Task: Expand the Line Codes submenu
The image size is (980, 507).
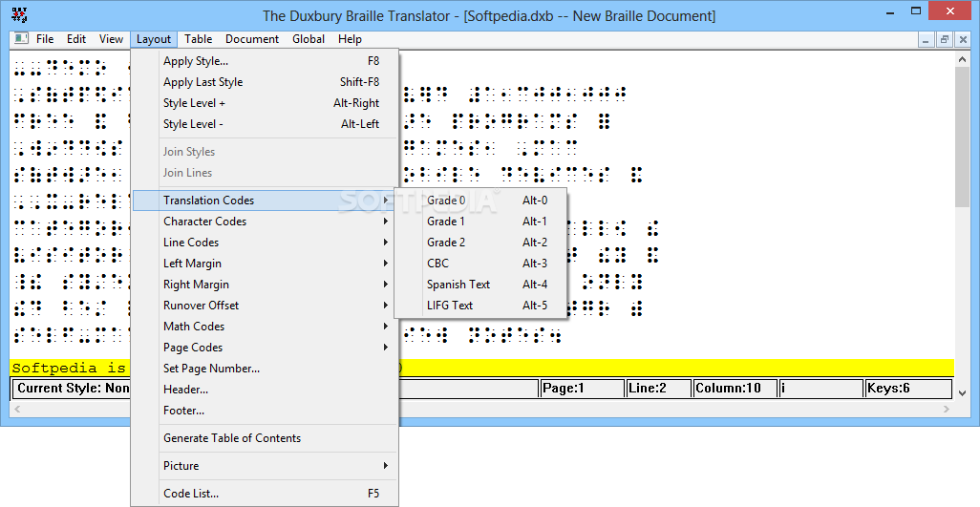Action: 265,243
